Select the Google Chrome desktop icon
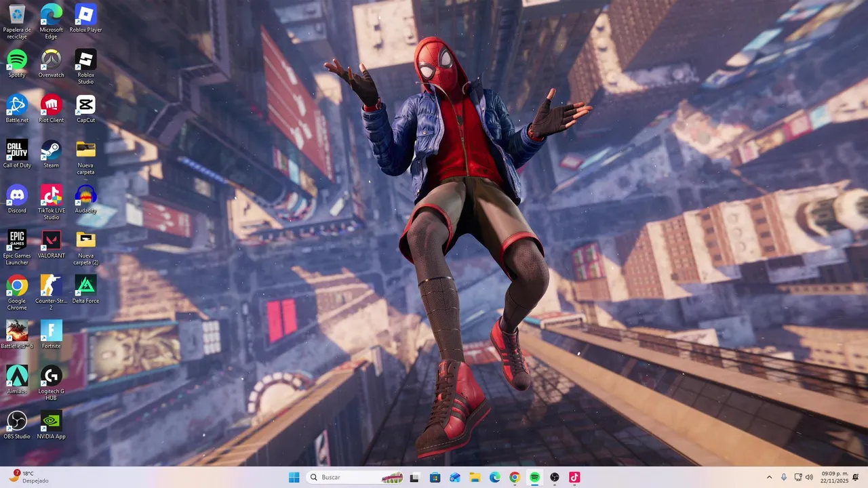The image size is (868, 488). pos(17,293)
